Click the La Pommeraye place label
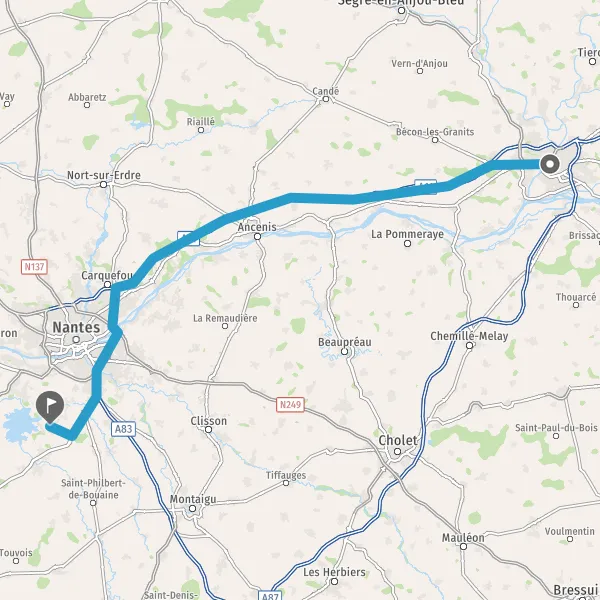Screen dimensions: 600x600 coord(408,234)
